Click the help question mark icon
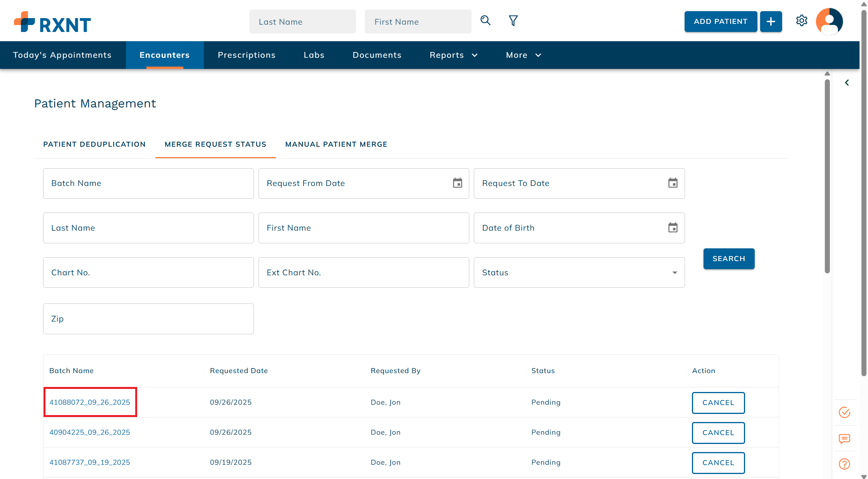This screenshot has height=479, width=868. (x=844, y=464)
